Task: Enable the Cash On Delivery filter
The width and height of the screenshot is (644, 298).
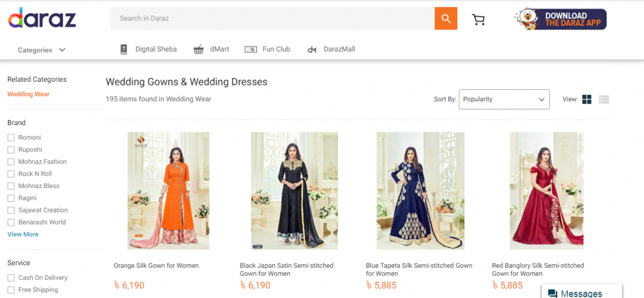Action: click(x=11, y=278)
